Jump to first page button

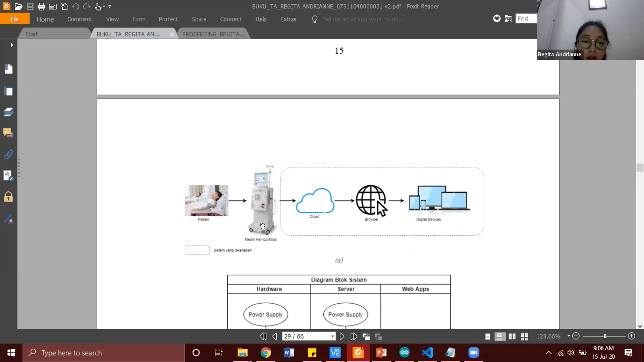click(x=263, y=336)
